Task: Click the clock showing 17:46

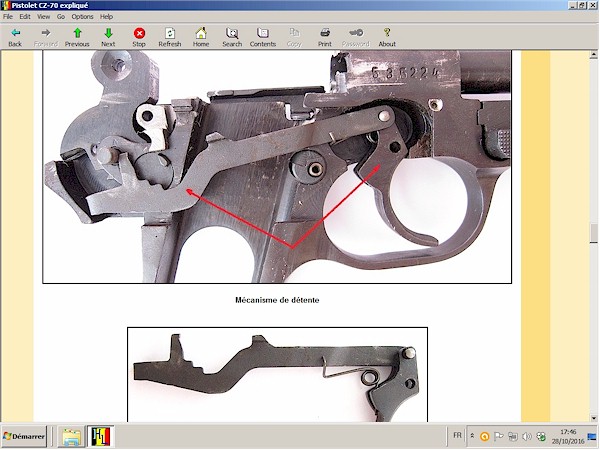Action: tap(568, 436)
